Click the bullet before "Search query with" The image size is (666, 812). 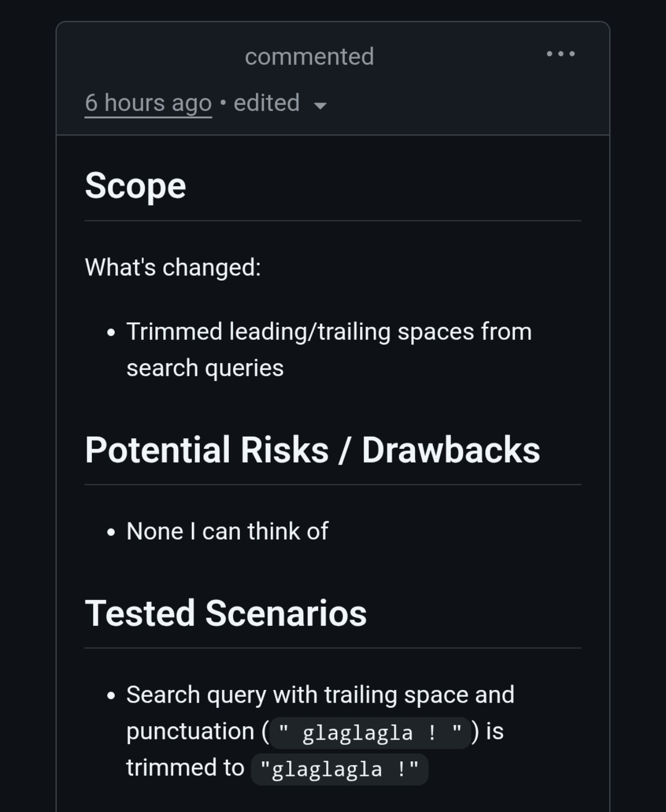pos(110,696)
